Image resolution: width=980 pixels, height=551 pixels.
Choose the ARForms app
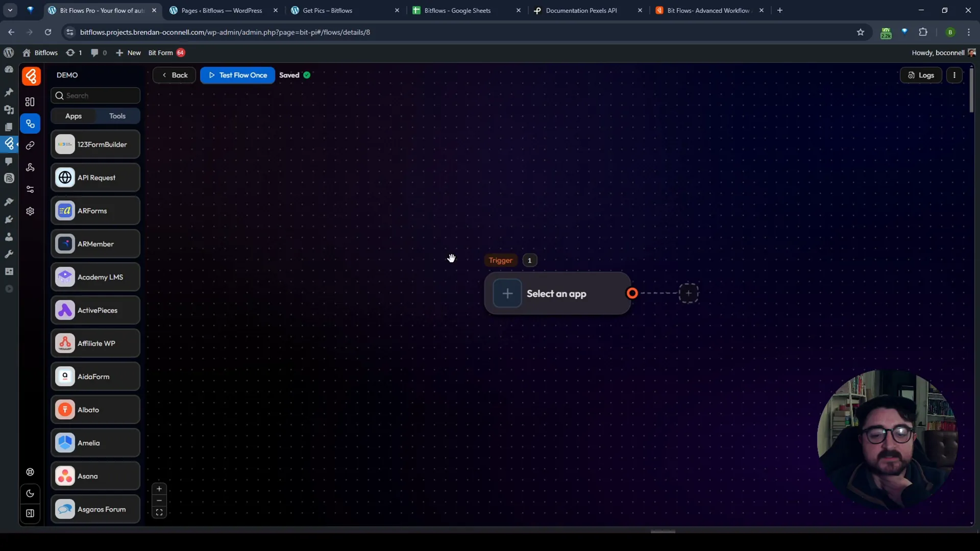95,211
